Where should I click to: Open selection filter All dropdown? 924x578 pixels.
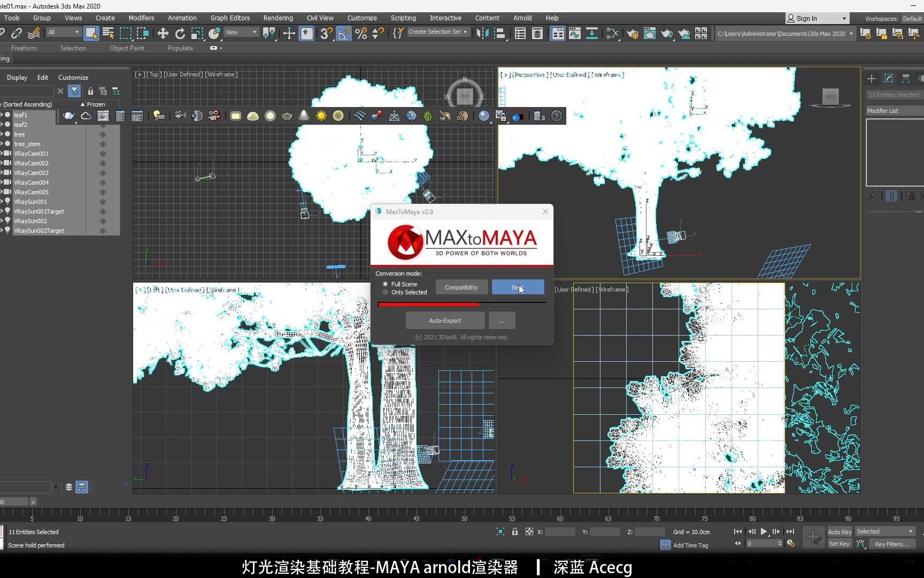(63, 32)
